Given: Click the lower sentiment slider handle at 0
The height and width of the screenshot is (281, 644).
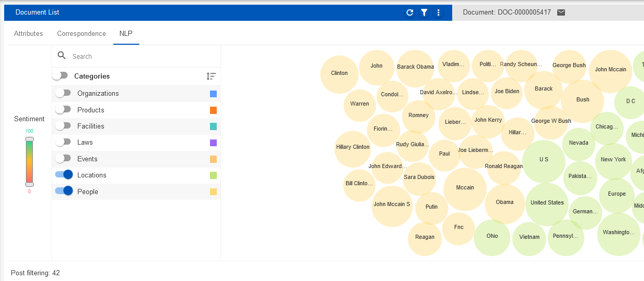Looking at the screenshot, I should 30,184.
